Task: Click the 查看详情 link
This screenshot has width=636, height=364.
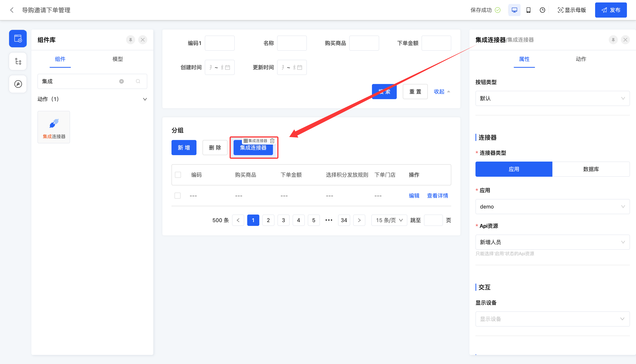Action: 437,195
